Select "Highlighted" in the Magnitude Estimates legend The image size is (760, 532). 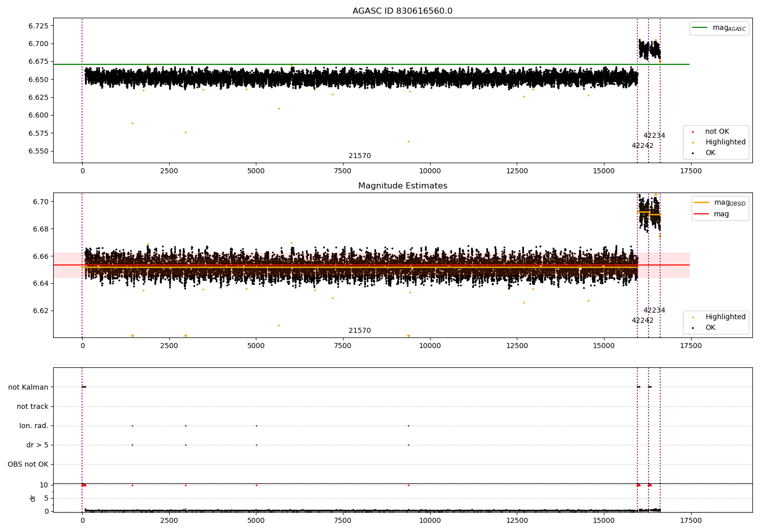coord(726,317)
